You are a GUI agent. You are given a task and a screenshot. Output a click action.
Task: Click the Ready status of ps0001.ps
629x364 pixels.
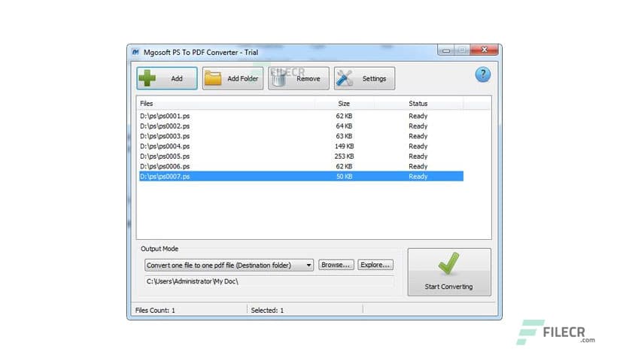click(418, 116)
